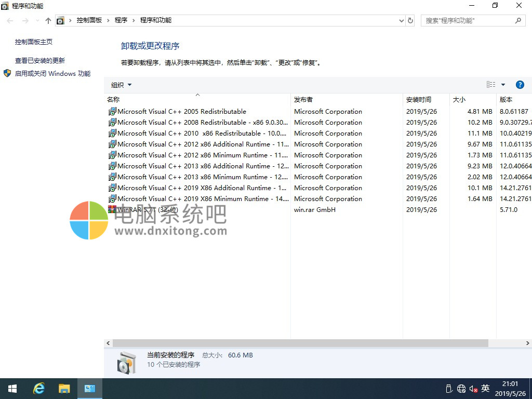Click the 程序和功能 breadcrumb segment
Screen dimensions: 532x399
click(156, 20)
